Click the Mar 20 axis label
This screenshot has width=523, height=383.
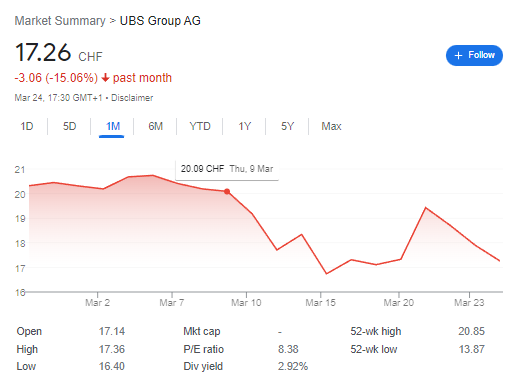click(399, 303)
